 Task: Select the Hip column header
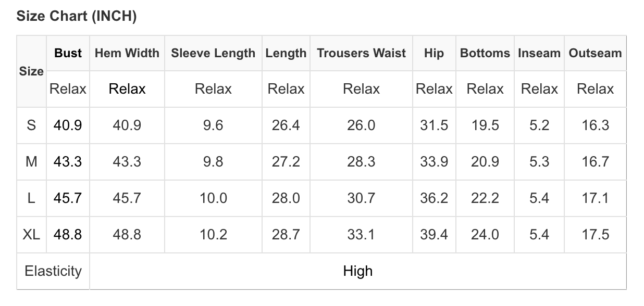pyautogui.click(x=434, y=53)
